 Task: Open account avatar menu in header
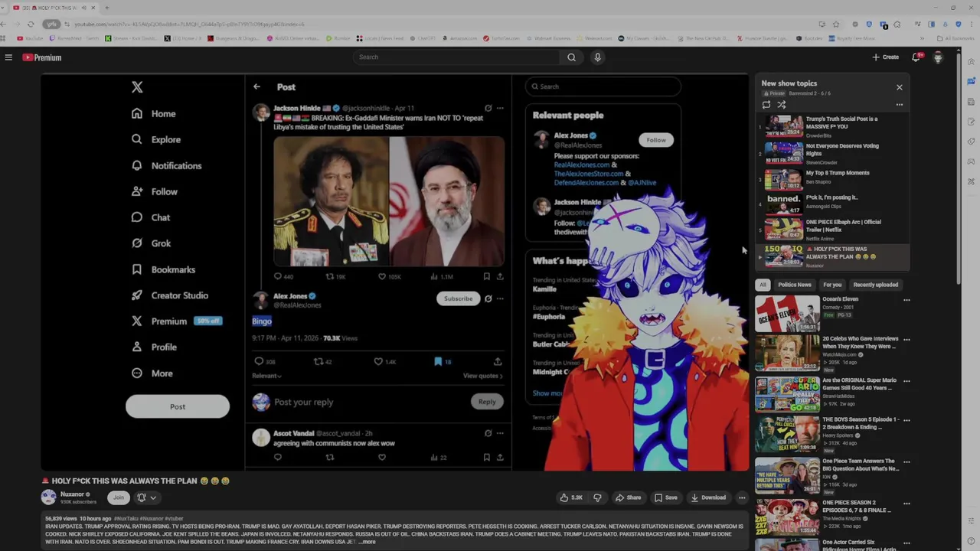(938, 57)
